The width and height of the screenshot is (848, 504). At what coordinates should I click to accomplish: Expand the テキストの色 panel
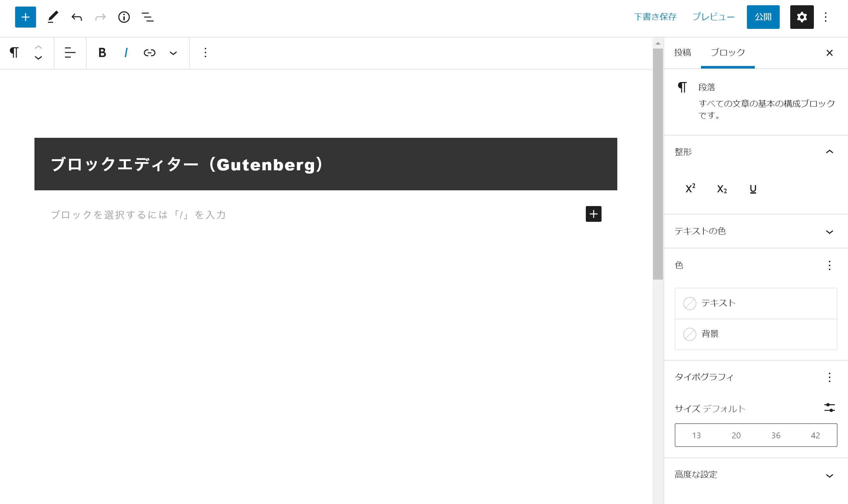coord(756,231)
